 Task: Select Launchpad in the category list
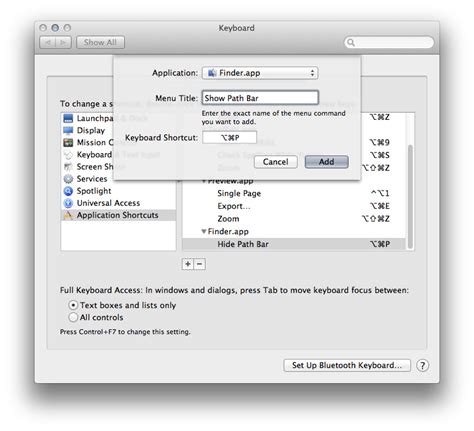(118, 118)
